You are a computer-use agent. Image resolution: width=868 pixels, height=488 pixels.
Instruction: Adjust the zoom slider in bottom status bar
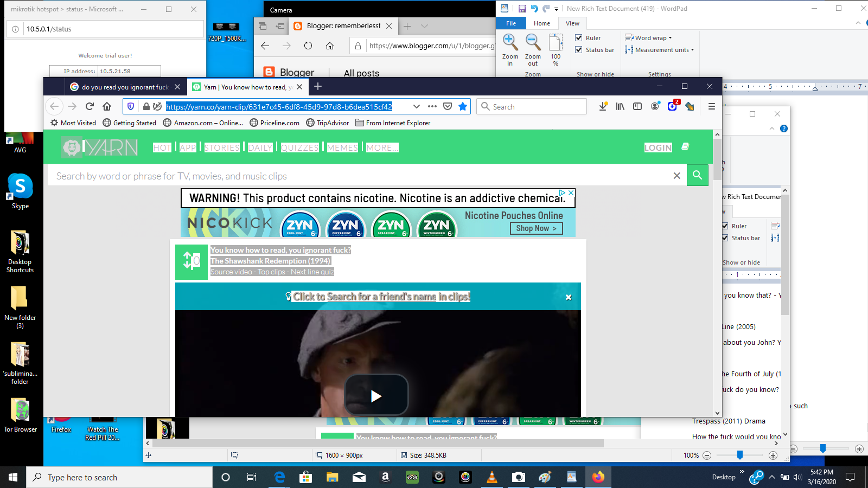(x=739, y=455)
